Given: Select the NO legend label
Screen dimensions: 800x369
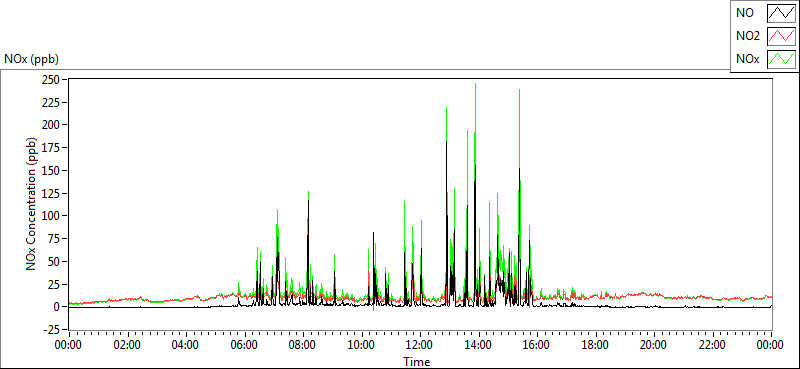Looking at the screenshot, I should [745, 13].
